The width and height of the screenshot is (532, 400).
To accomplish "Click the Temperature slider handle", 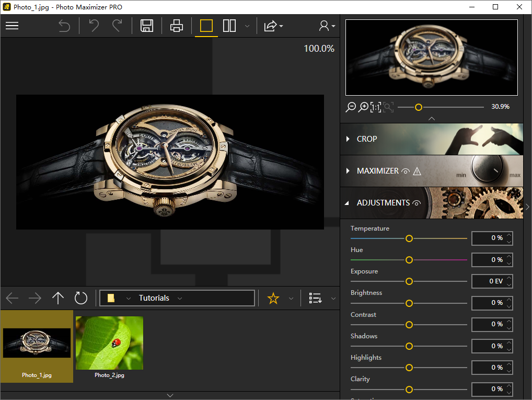I will pyautogui.click(x=409, y=238).
